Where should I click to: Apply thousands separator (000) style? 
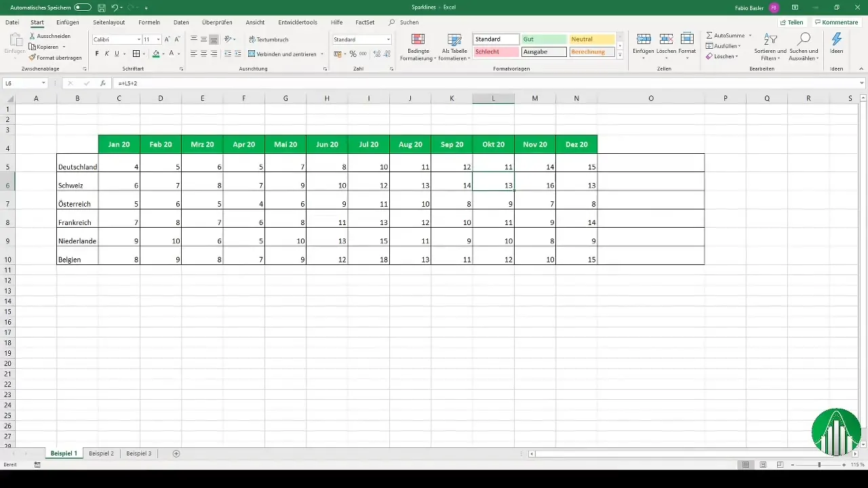tap(363, 54)
